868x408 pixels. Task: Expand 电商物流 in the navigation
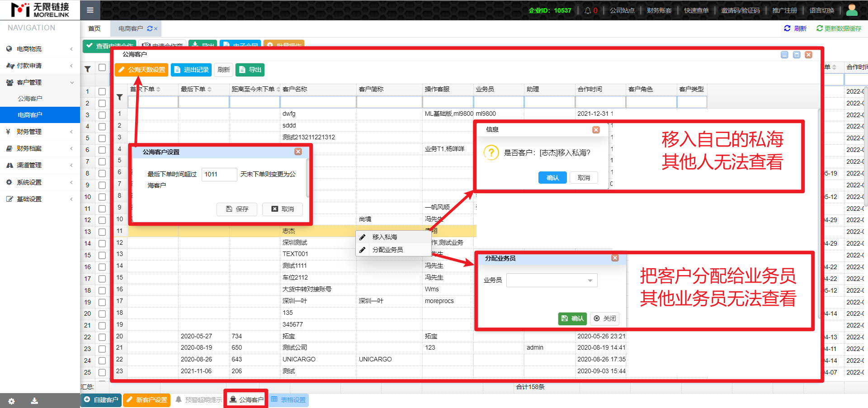pyautogui.click(x=40, y=49)
